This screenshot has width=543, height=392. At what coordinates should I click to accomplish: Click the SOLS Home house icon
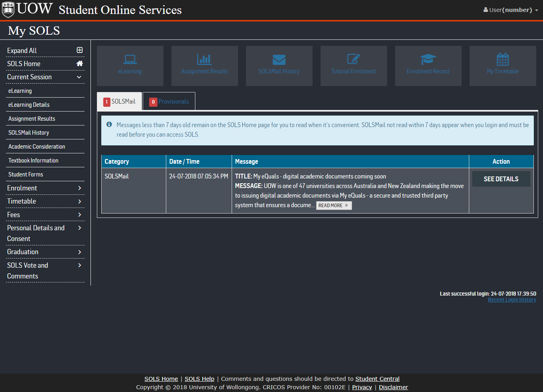pyautogui.click(x=79, y=63)
